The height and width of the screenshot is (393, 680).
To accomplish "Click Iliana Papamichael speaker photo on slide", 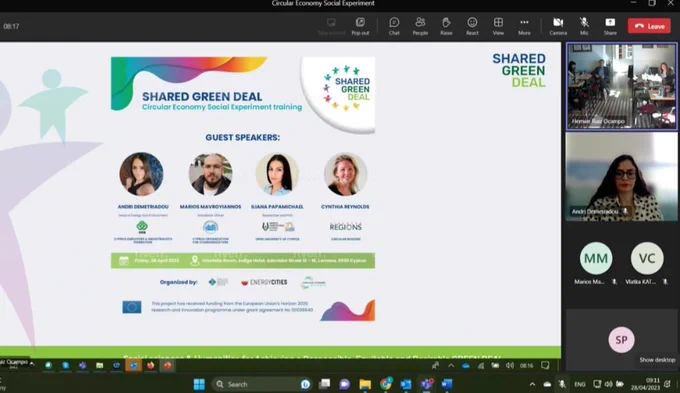I will tap(277, 174).
